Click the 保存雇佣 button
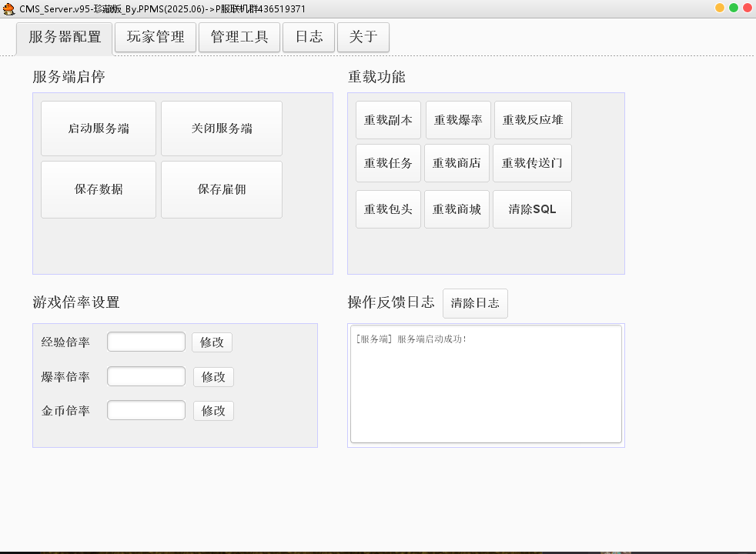Viewport: 756px width, 554px height. (222, 189)
